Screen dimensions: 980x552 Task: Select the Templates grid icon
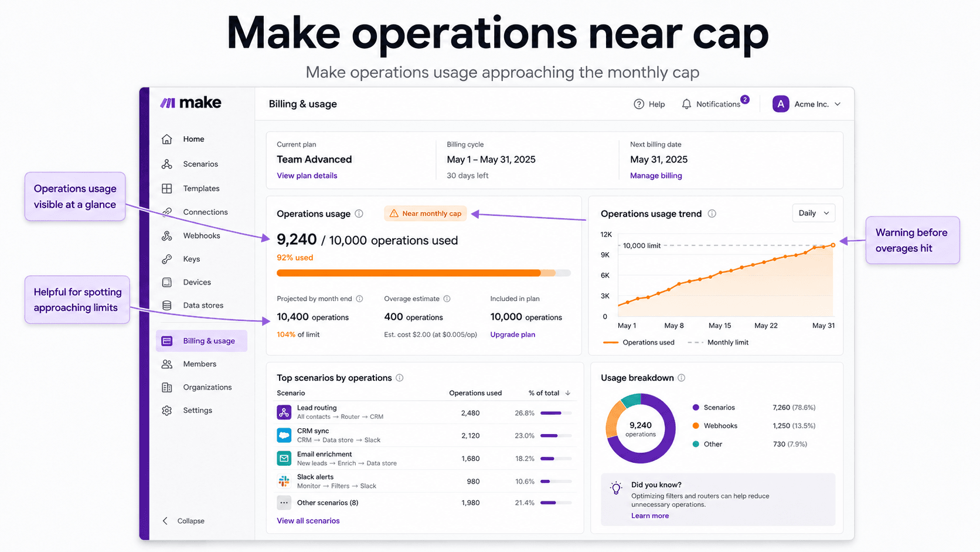167,188
